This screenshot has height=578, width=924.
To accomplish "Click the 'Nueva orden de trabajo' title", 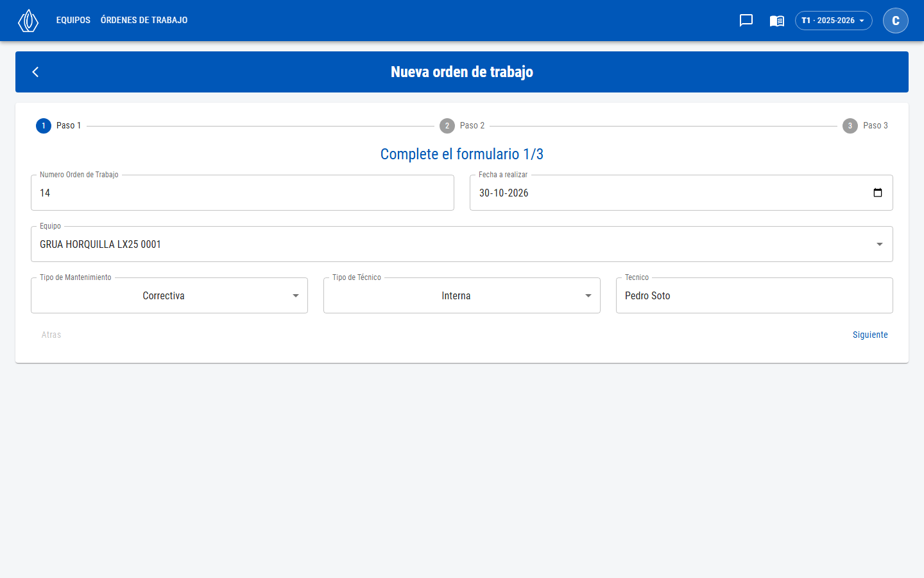I will point(462,72).
